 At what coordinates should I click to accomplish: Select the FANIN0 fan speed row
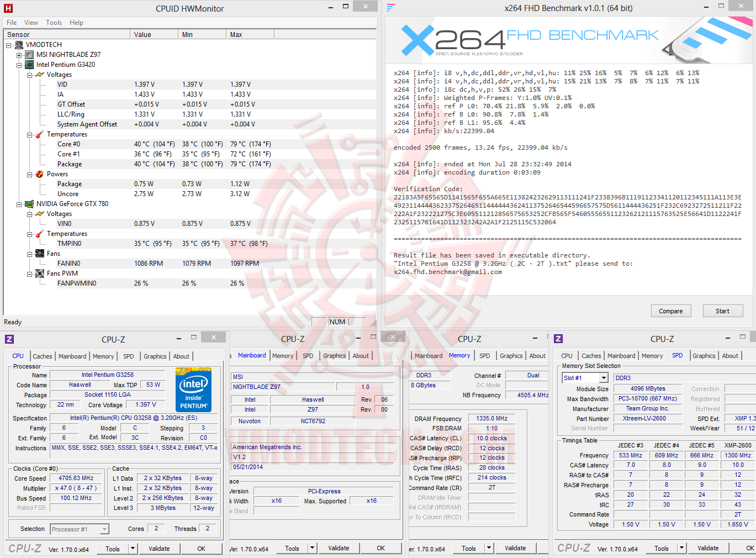[190, 264]
